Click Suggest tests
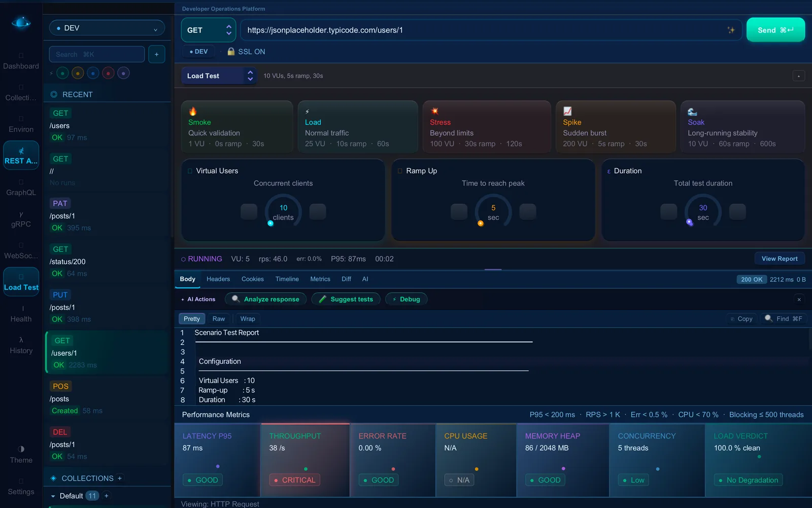 click(x=346, y=299)
